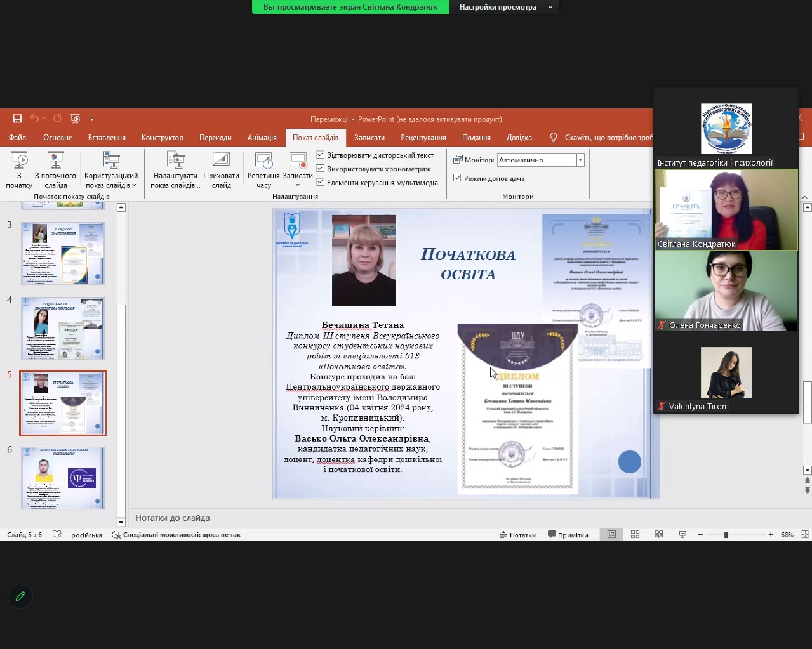Open the Анімація ribbon tab
This screenshot has height=649, width=812.
coord(262,138)
